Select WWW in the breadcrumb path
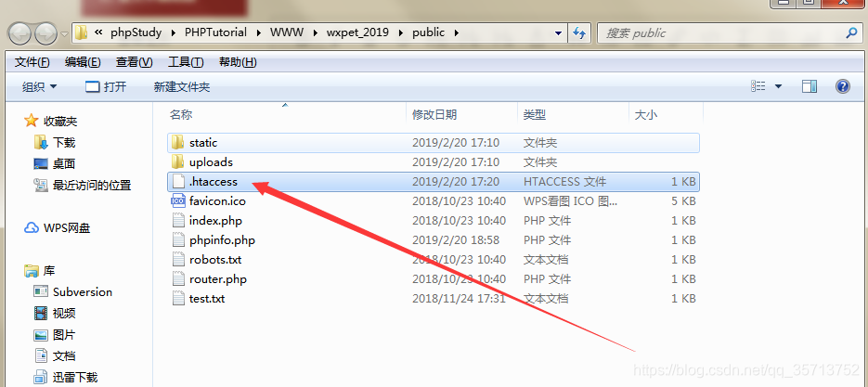 [x=287, y=32]
